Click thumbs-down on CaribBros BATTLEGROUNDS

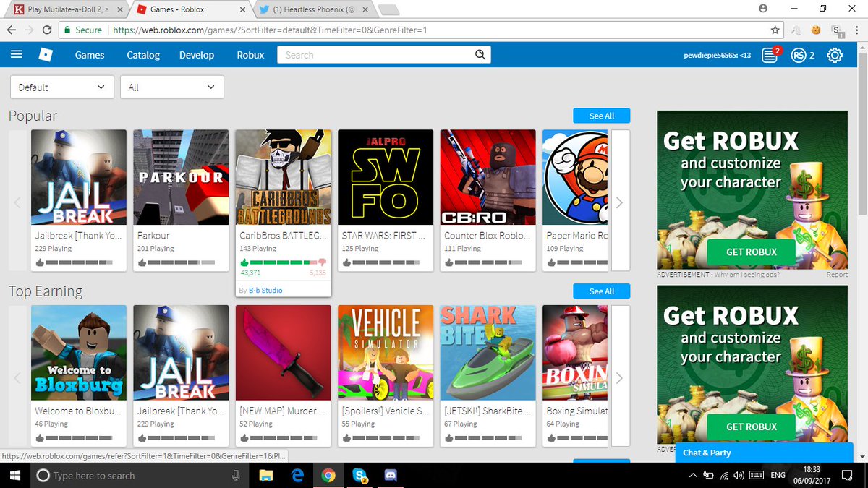pyautogui.click(x=322, y=263)
